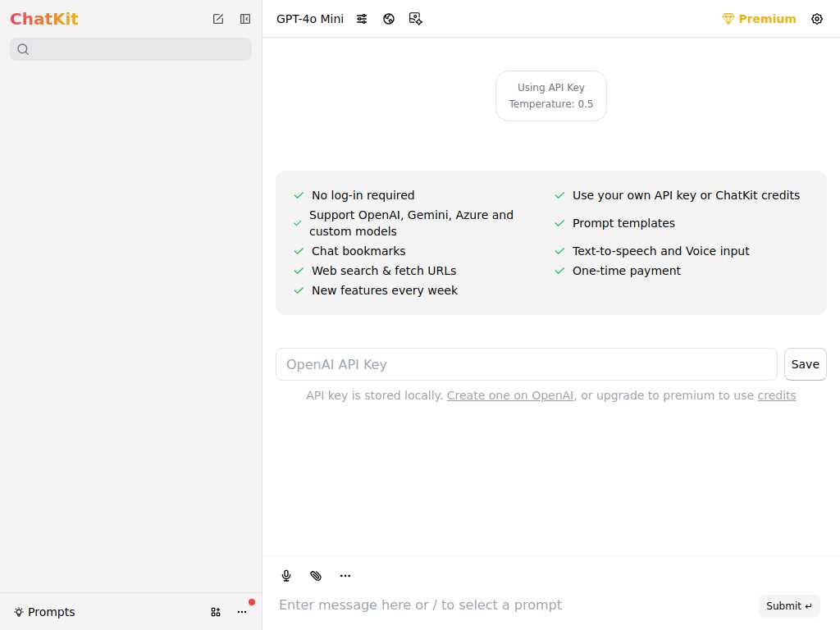Submit the message

(x=788, y=606)
